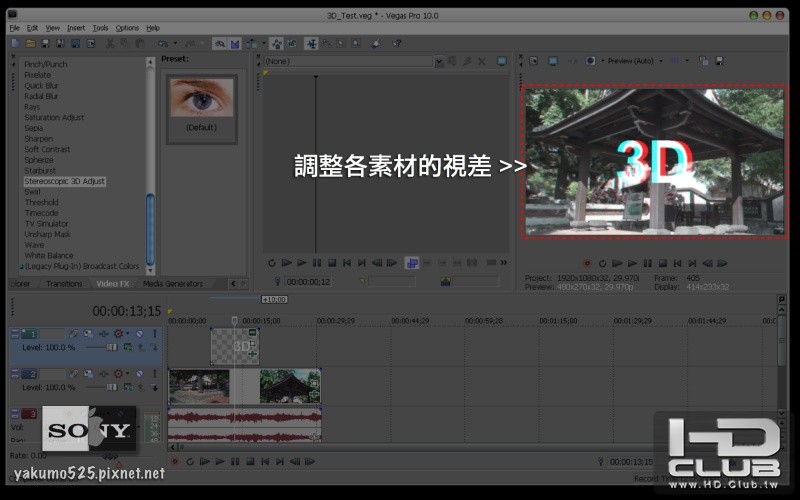Select the 3D text event on timeline
Image resolution: width=800 pixels, height=500 pixels.
point(235,346)
